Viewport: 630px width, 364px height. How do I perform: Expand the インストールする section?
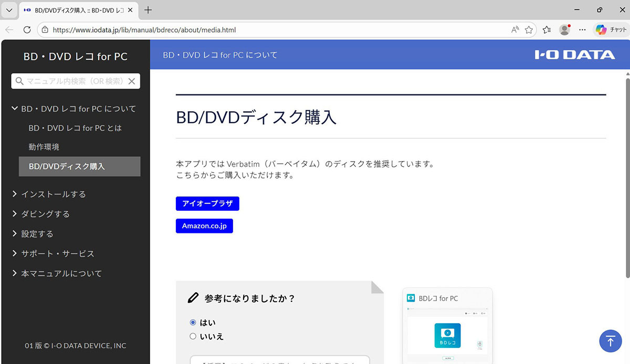[x=53, y=194]
